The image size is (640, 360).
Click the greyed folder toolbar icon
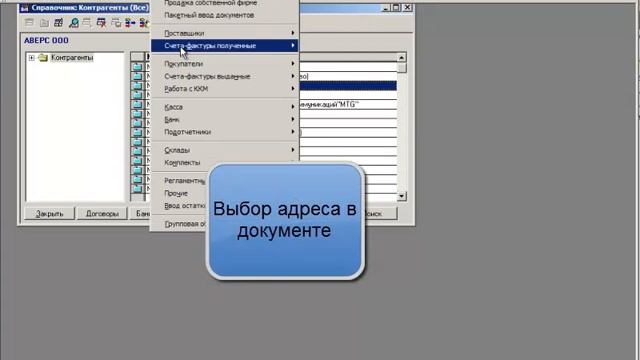click(x=44, y=23)
